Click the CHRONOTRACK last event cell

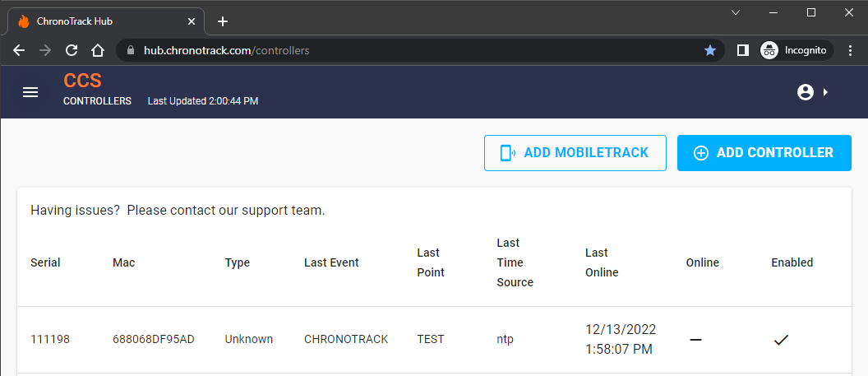346,339
